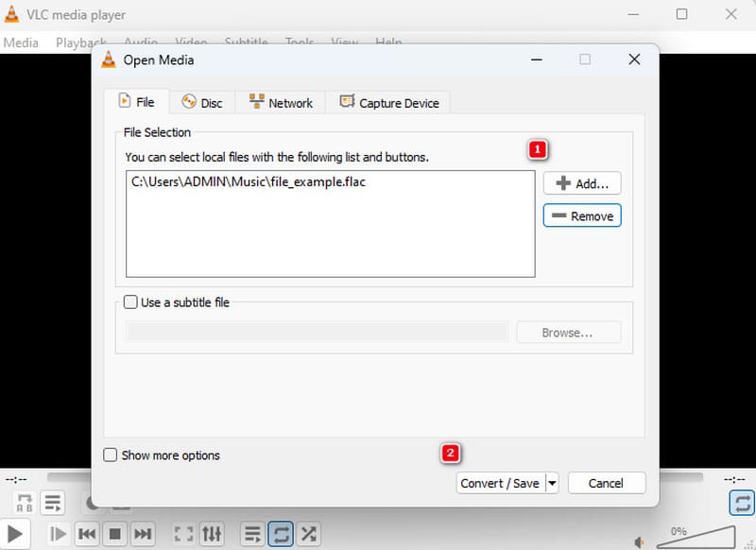Mute audio via speaker icon
The height and width of the screenshot is (550, 756).
(639, 541)
